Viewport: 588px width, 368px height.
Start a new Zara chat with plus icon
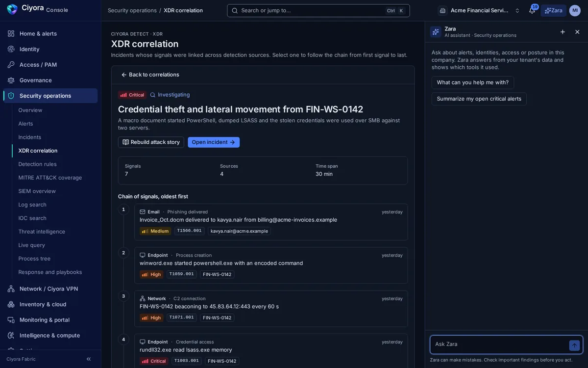[563, 32]
